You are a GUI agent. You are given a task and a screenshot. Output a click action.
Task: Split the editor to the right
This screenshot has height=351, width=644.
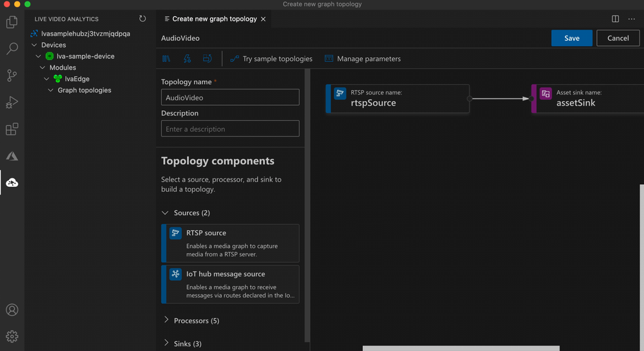[615, 19]
